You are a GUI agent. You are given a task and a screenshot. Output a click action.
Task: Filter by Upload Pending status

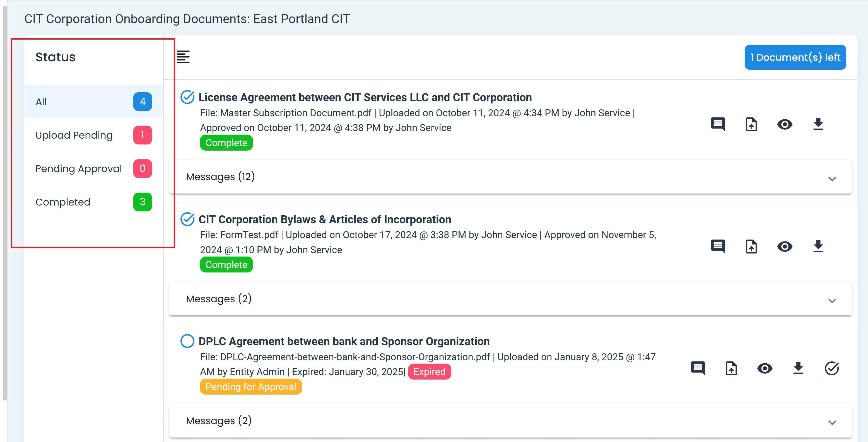click(93, 135)
